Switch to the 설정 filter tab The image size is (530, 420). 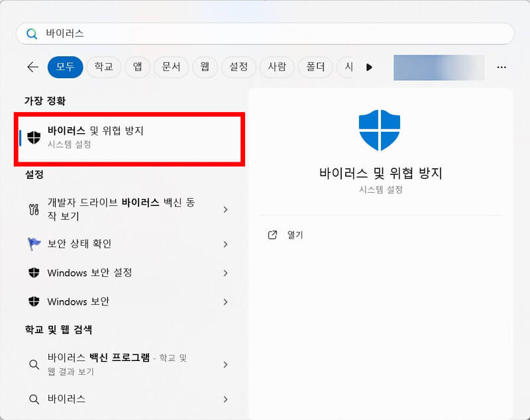coord(238,67)
